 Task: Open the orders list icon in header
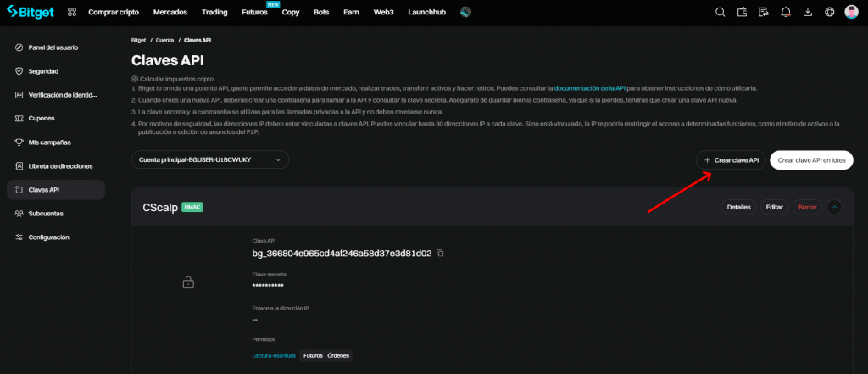[764, 12]
